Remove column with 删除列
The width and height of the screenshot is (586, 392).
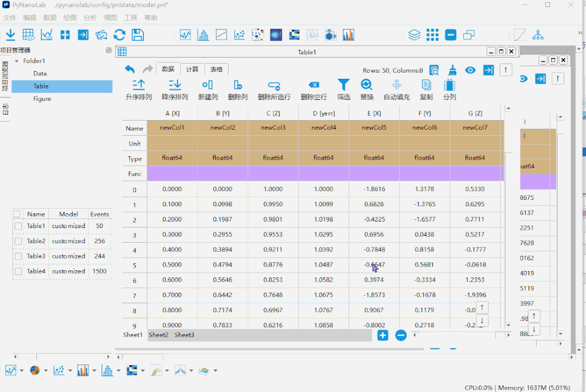(238, 90)
